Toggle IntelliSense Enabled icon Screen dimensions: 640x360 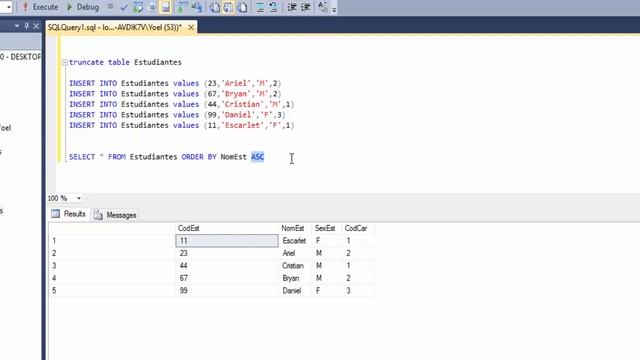click(165, 7)
